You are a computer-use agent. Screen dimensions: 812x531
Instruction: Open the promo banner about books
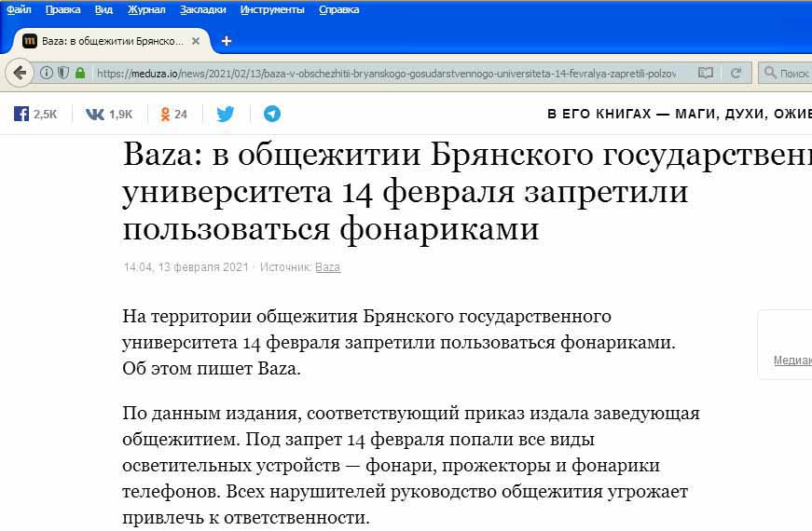pos(680,114)
